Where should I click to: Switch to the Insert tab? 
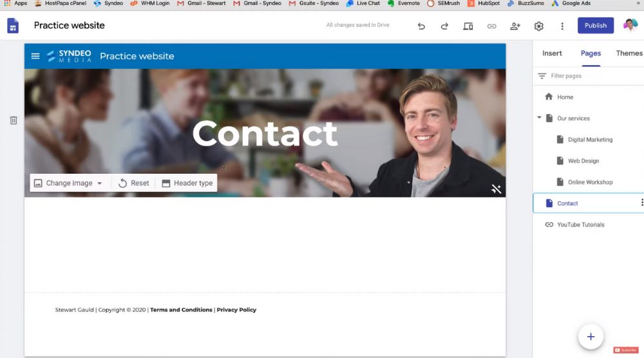click(552, 53)
